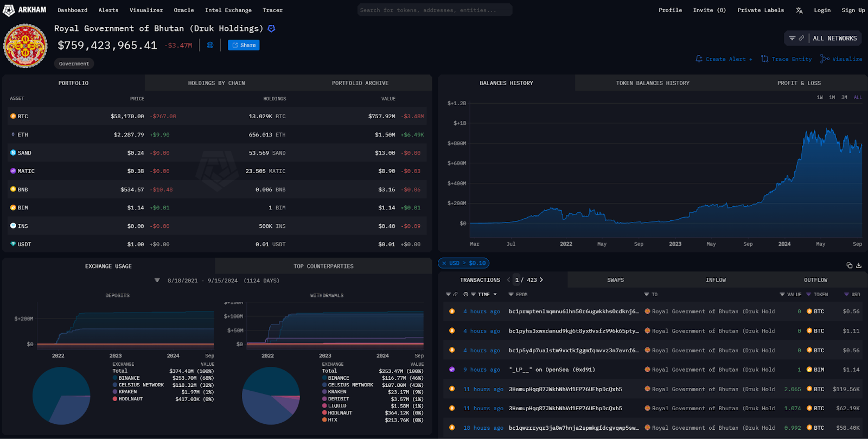Click the Government tag
The image size is (868, 439).
coord(74,63)
